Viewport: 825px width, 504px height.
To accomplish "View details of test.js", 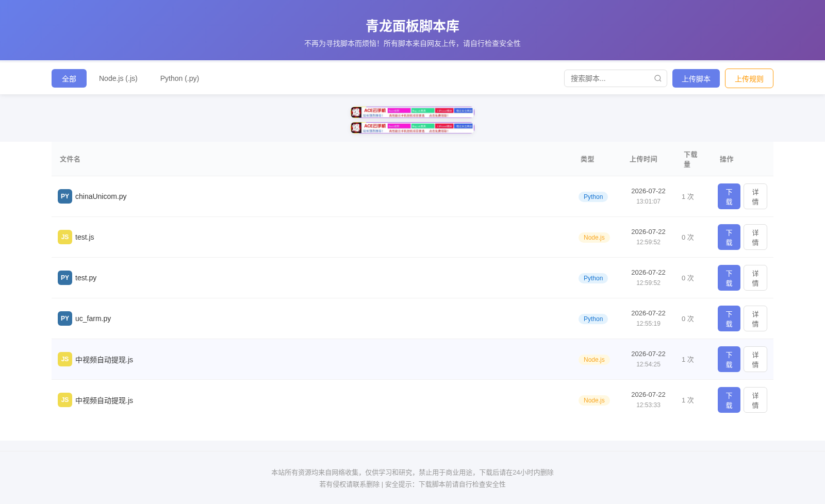I will point(755,237).
